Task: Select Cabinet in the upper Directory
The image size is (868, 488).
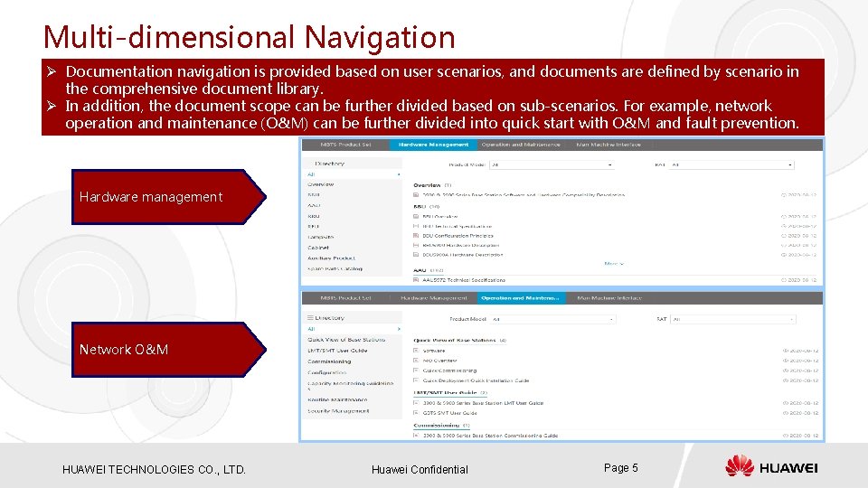Action: 318,248
